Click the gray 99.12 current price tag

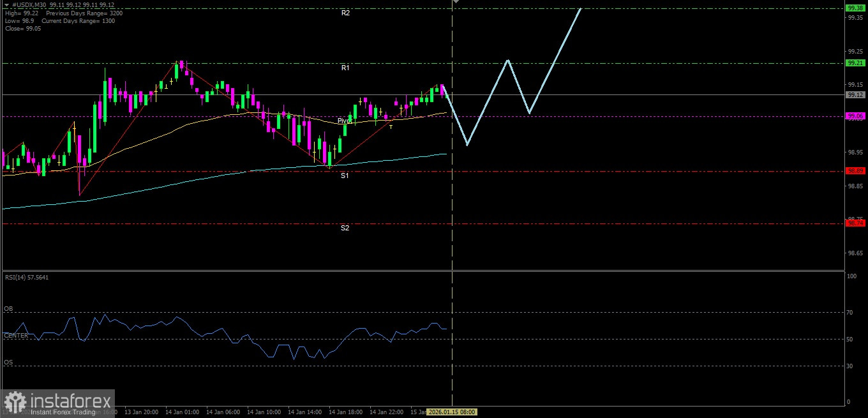click(x=855, y=94)
